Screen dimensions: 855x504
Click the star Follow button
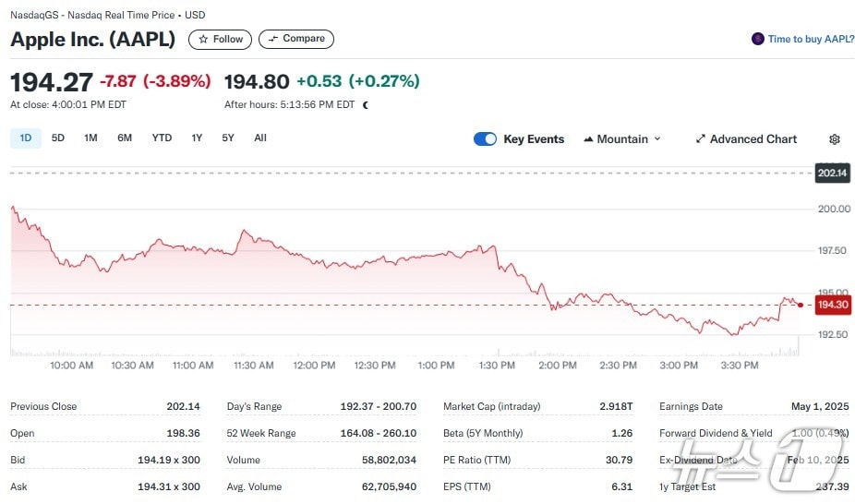click(x=220, y=39)
